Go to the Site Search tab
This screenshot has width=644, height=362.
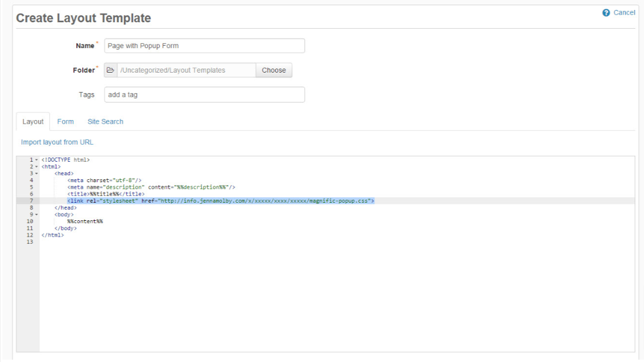point(106,122)
